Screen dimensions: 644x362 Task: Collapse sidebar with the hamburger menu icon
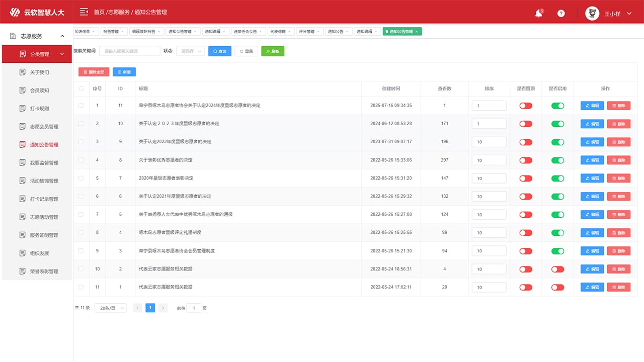pos(84,12)
